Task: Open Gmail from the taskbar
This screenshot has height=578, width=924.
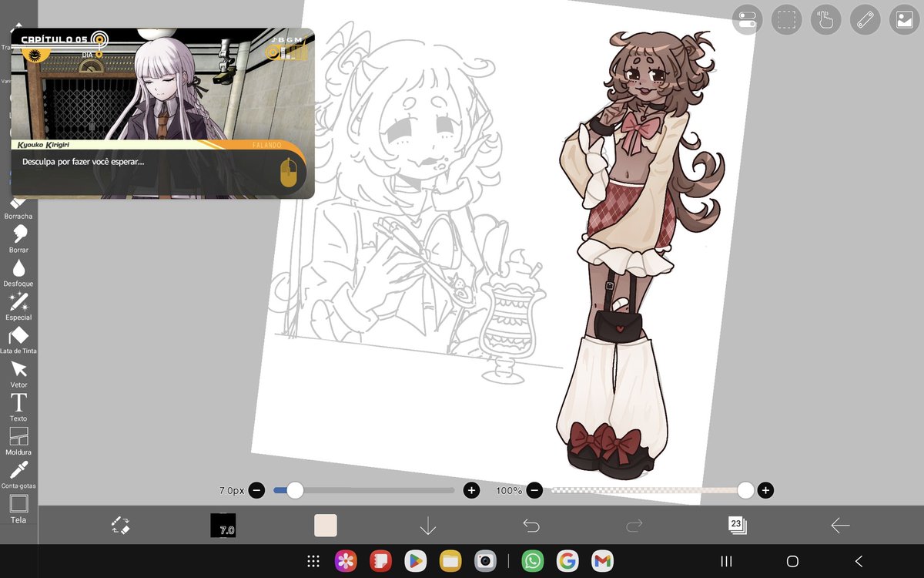Action: point(602,561)
